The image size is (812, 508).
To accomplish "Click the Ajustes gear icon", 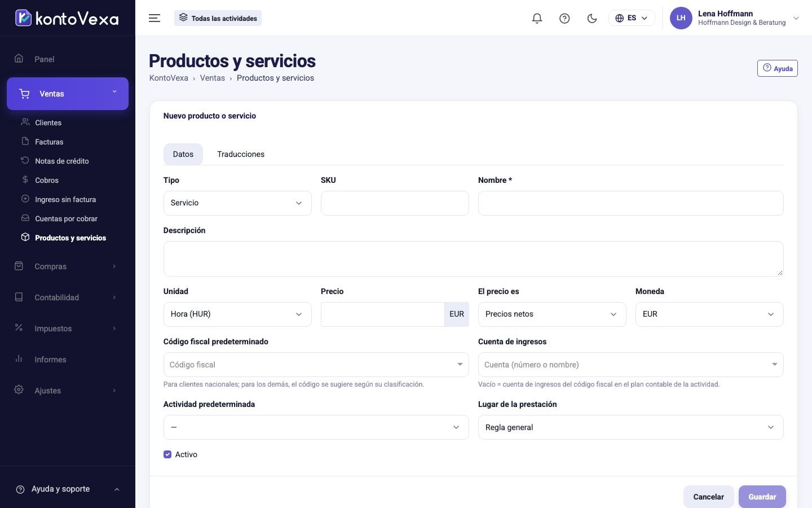I will [19, 390].
